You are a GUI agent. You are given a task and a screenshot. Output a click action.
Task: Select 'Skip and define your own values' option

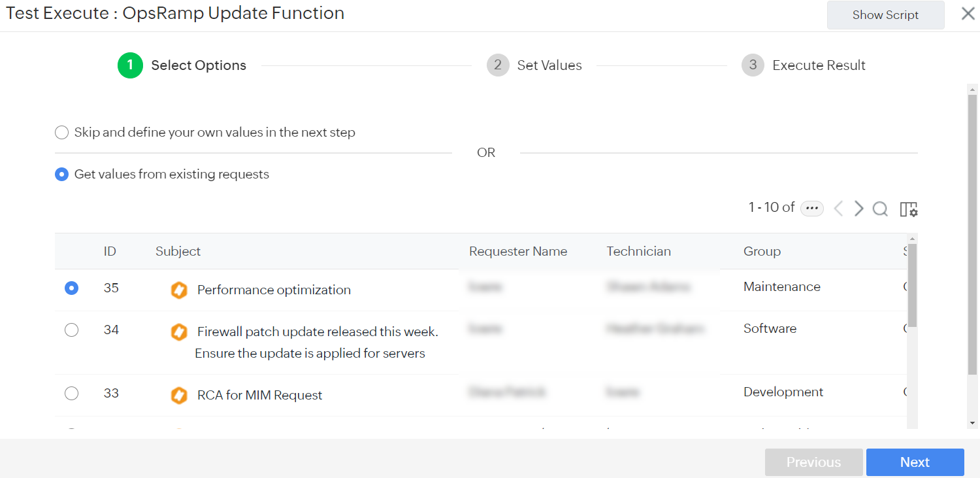coord(61,133)
